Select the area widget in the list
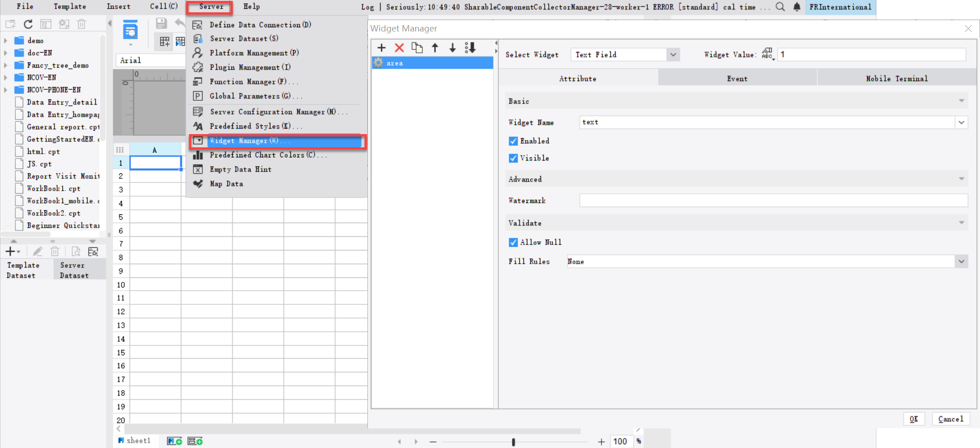 pos(432,63)
